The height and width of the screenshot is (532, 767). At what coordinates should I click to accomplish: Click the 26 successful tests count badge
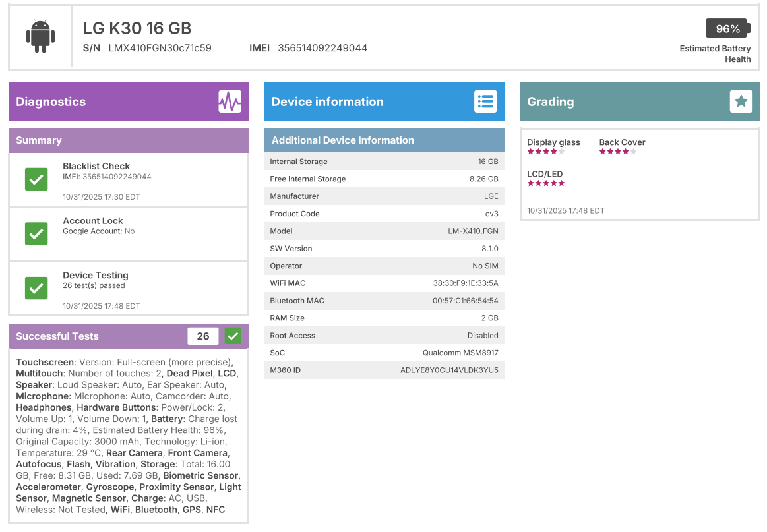point(203,336)
